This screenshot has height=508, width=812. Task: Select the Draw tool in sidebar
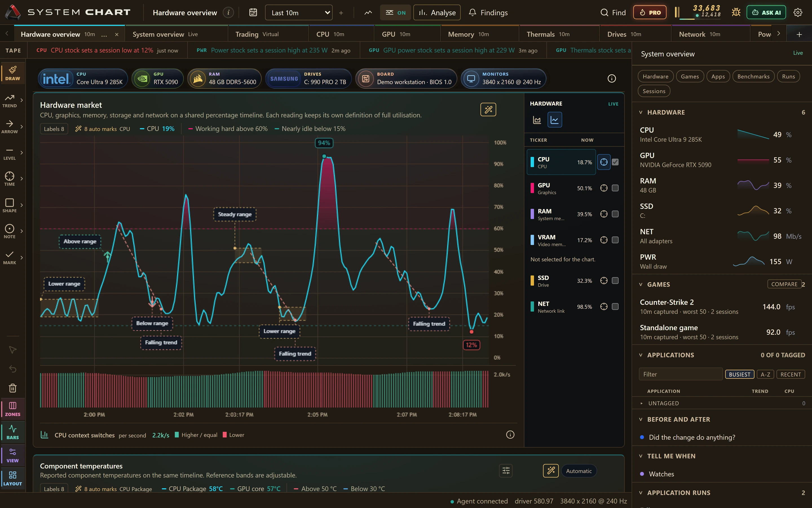tap(13, 73)
